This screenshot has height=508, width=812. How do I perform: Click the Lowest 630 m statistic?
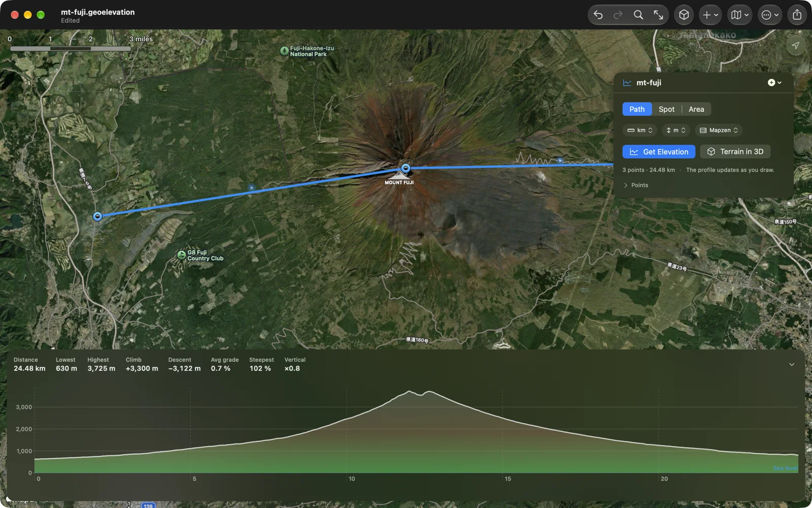(x=66, y=364)
